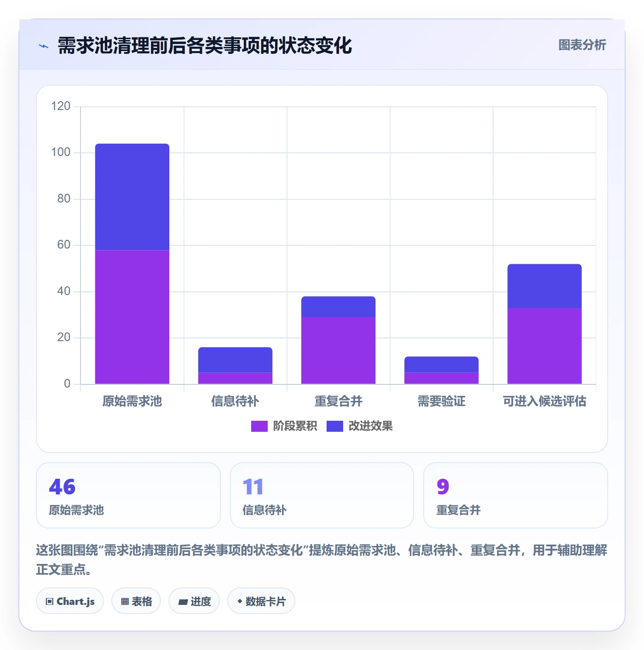Click the chart title 需求池清理前后各类事项的状态变化
The width and height of the screenshot is (644, 650).
coord(205,46)
